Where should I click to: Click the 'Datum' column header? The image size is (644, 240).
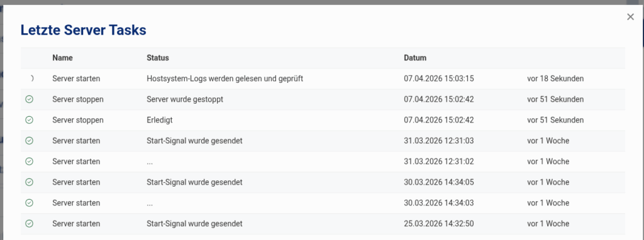(x=415, y=58)
